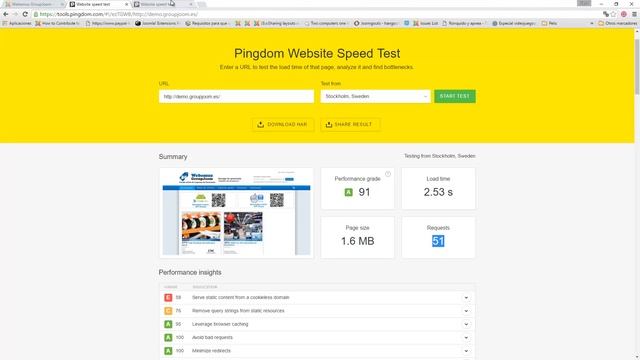640x360 pixels.
Task: Open a new tab button
Action: point(202,4)
